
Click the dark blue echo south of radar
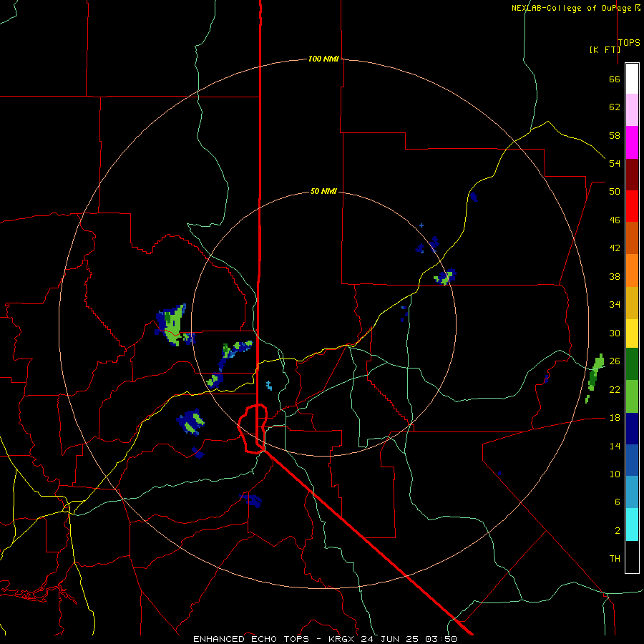point(251,500)
